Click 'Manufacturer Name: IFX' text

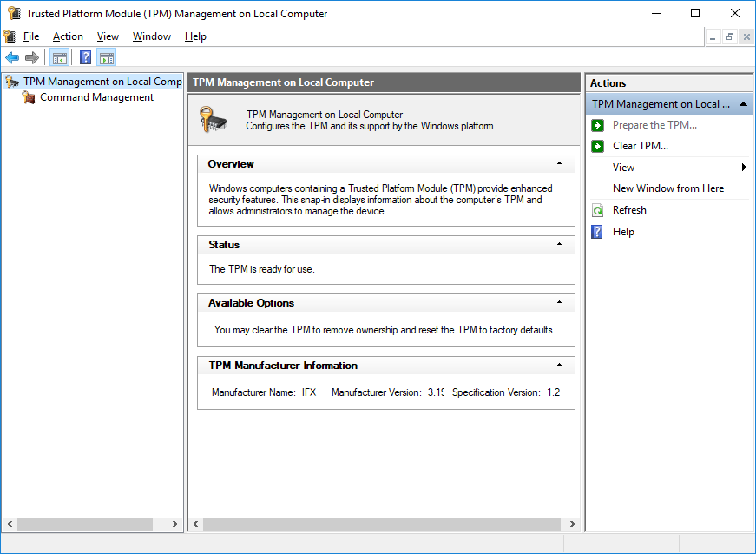(x=264, y=392)
